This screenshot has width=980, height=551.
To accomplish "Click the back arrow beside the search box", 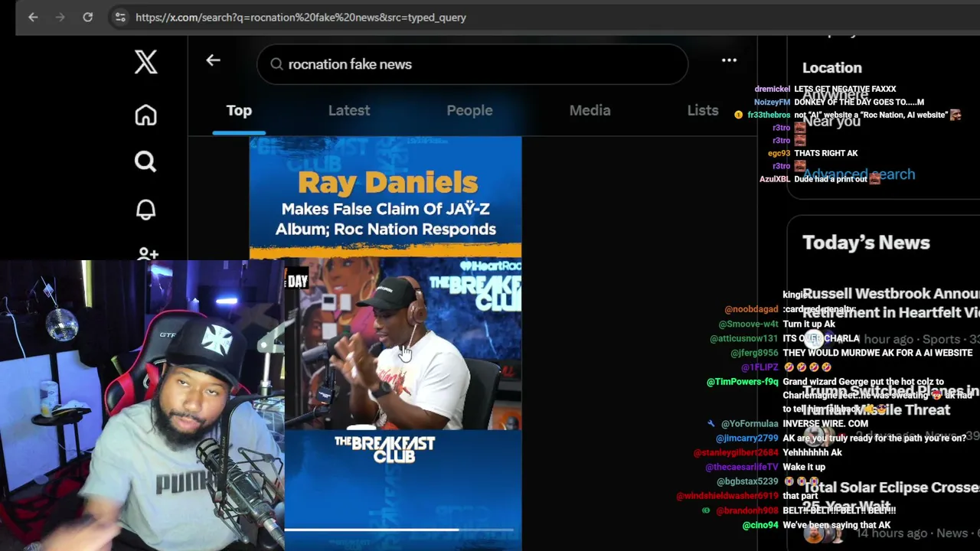I will coord(213,60).
